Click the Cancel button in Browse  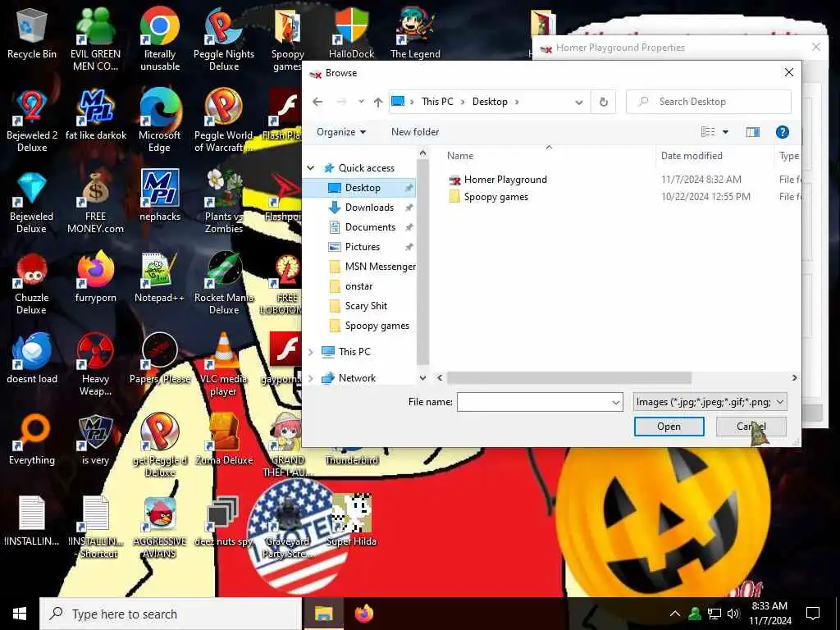click(x=751, y=427)
